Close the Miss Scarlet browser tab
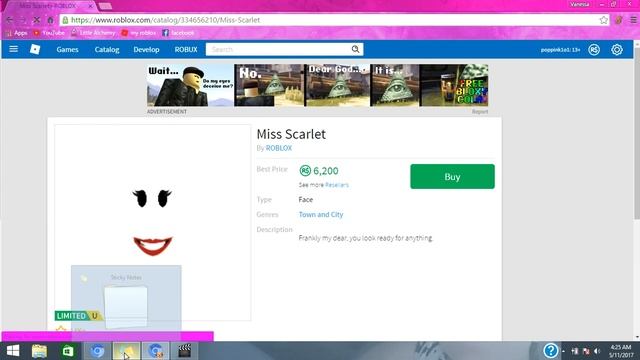640x360 pixels. point(91,6)
